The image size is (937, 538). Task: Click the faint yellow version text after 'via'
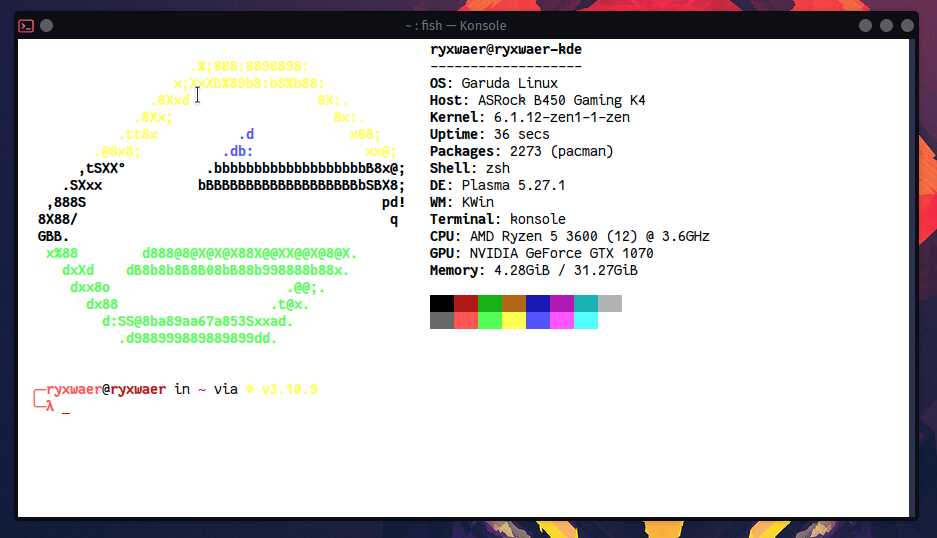[x=281, y=389]
